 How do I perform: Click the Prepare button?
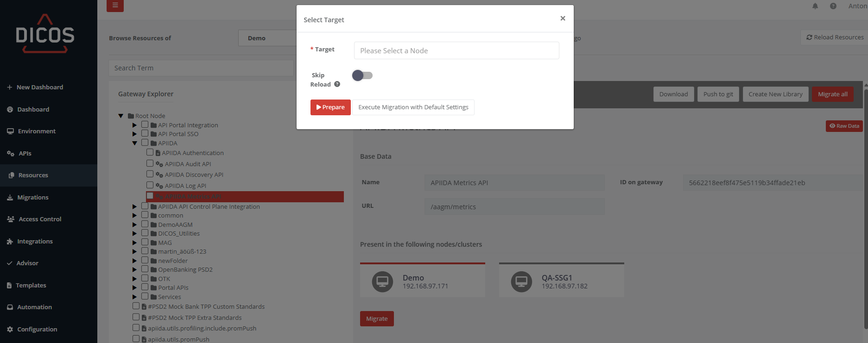click(330, 107)
